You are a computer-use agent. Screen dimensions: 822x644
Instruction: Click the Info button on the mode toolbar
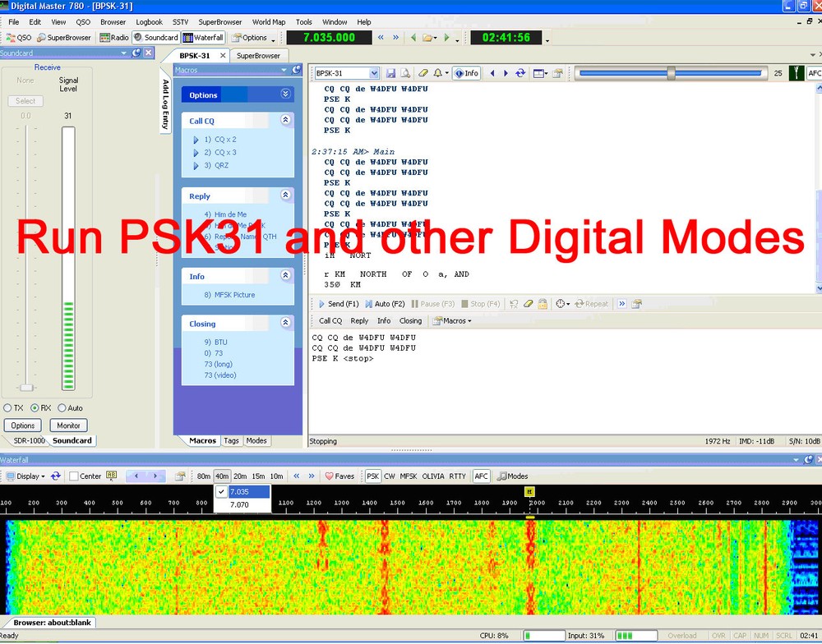point(466,72)
